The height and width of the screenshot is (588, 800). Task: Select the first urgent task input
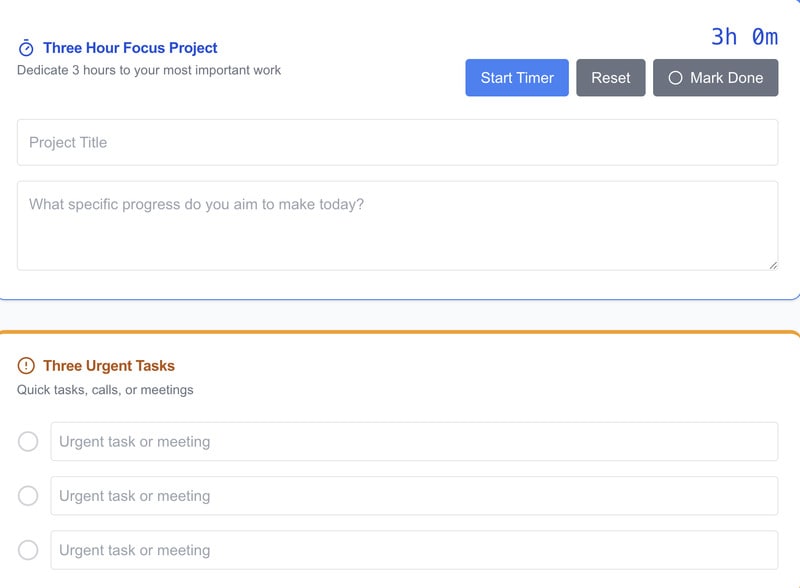coord(414,442)
